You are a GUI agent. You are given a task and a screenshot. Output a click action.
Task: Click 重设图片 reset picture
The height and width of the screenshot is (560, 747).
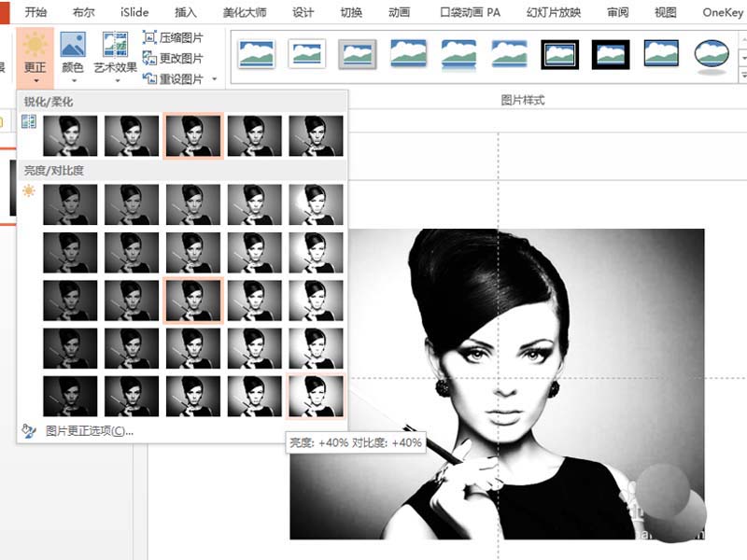[173, 78]
